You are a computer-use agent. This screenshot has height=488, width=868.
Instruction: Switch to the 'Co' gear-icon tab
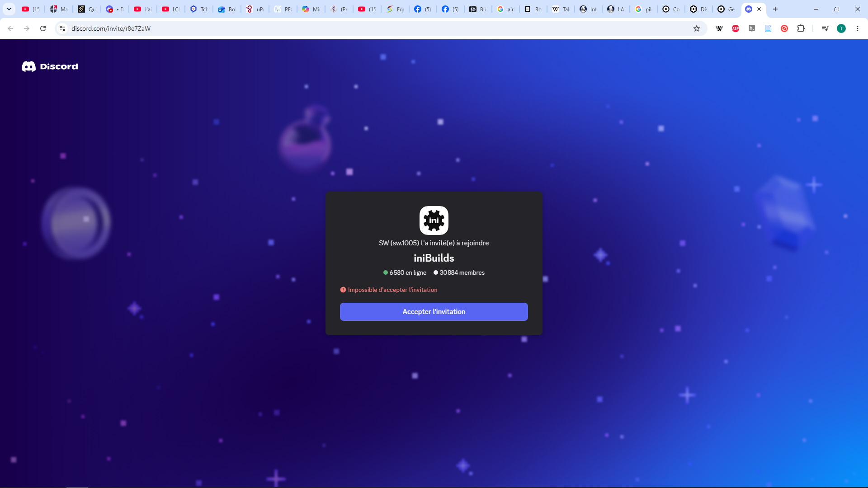[671, 9]
